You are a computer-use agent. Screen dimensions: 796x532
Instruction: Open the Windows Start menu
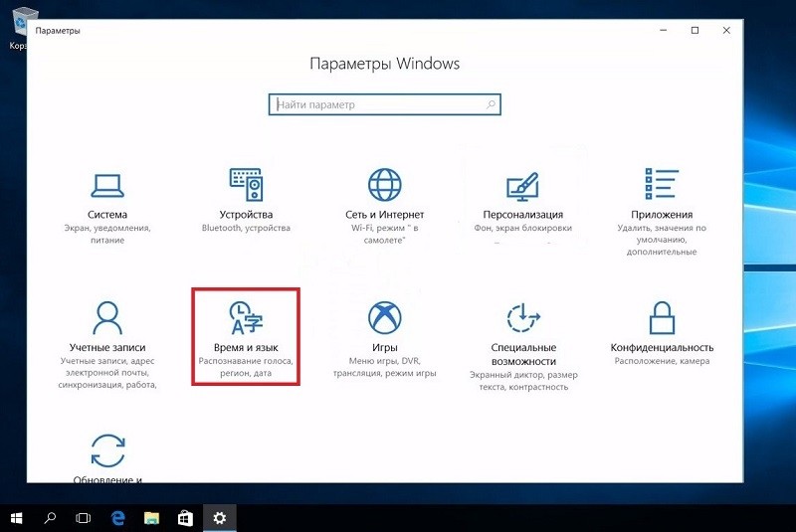[x=16, y=518]
